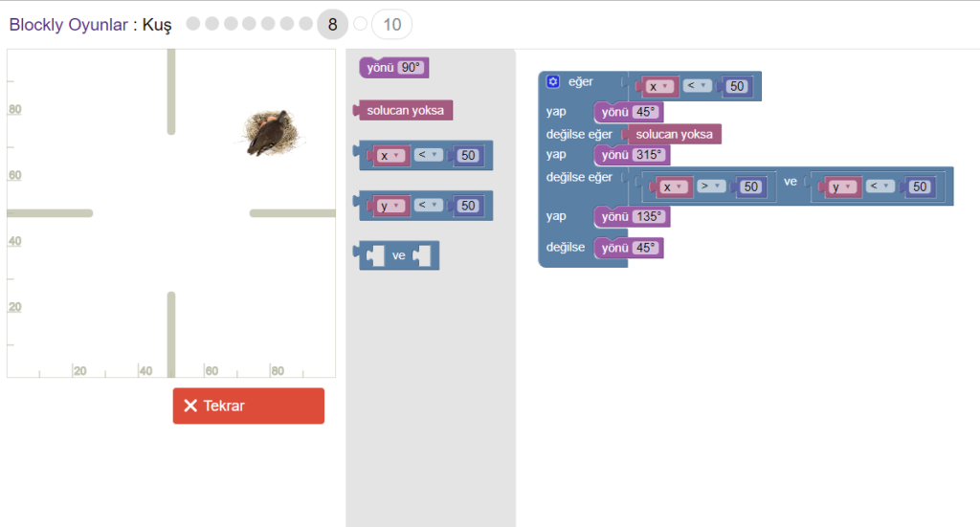This screenshot has width=980, height=527.
Task: Edit the 315° angle value
Action: [x=650, y=155]
